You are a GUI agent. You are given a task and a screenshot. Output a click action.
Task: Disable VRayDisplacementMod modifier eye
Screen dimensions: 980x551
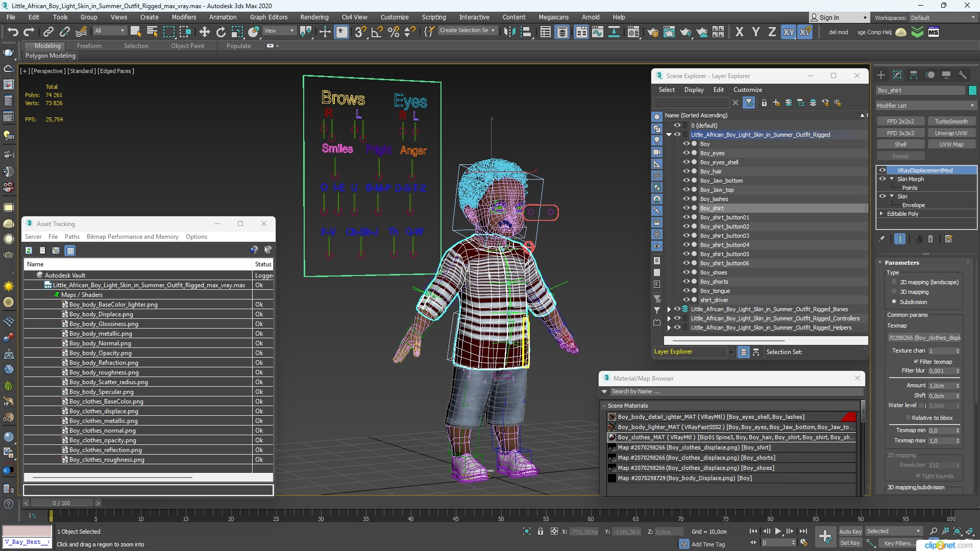(x=883, y=170)
